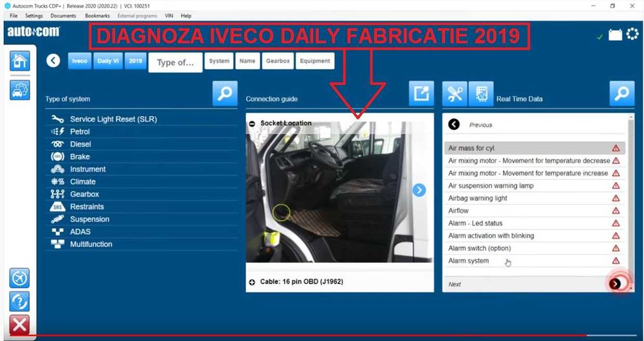644x341 pixels.
Task: Choose the Multifunction system type
Action: coord(142,244)
